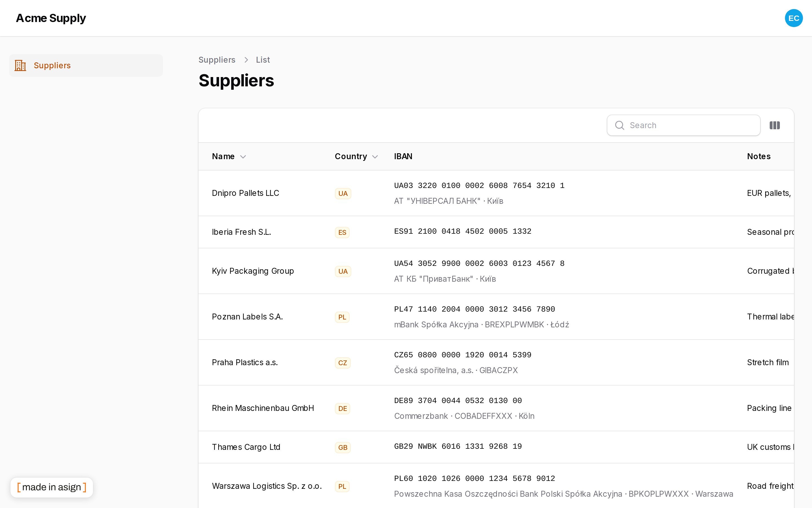812x508 pixels.
Task: Click the List breadcrumb item
Action: (x=263, y=60)
